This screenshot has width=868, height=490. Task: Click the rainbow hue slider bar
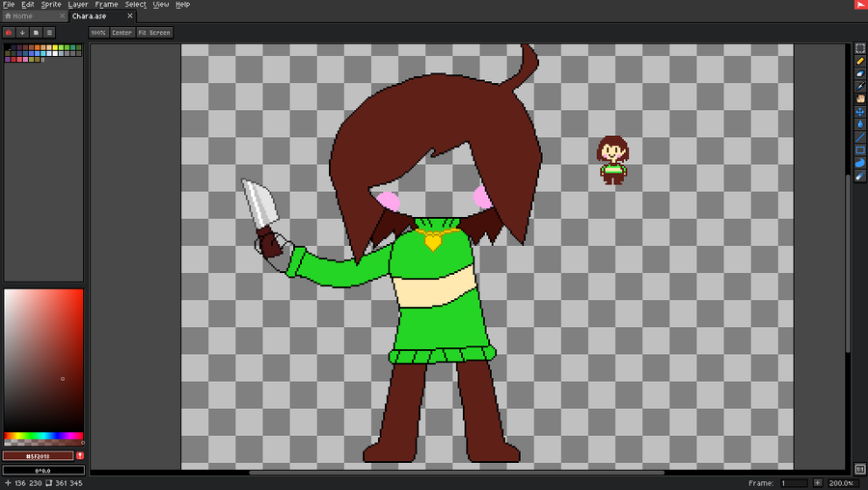(43, 436)
